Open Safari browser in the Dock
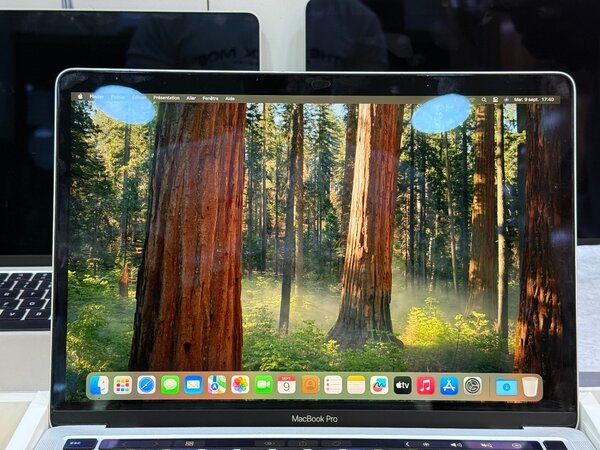The image size is (600, 450). (146, 385)
